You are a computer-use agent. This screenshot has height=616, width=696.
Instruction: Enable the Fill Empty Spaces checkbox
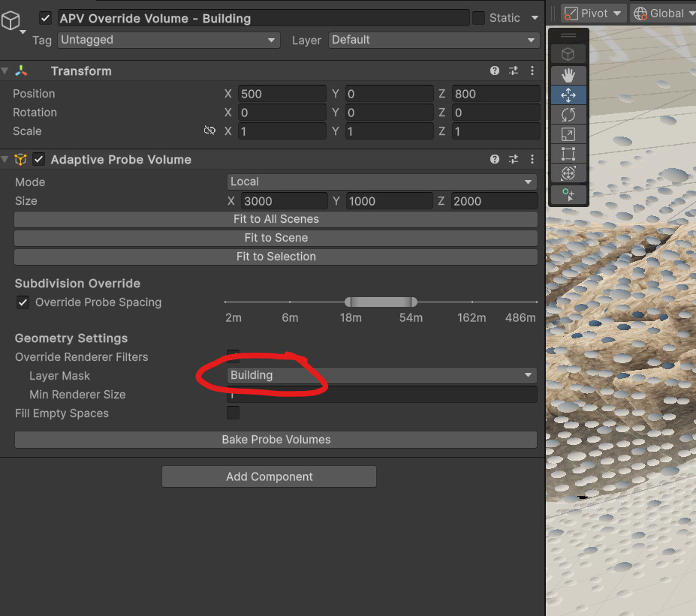[233, 412]
